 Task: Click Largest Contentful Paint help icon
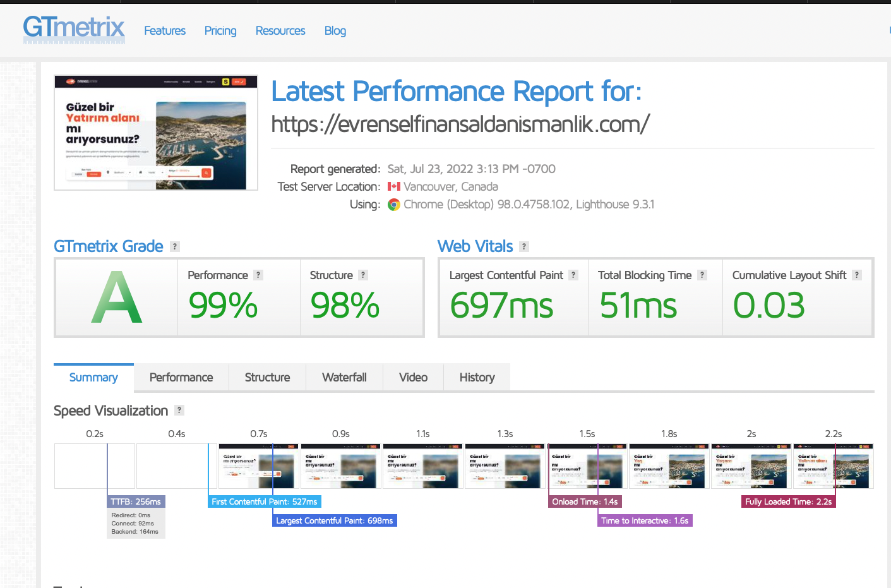pos(573,275)
